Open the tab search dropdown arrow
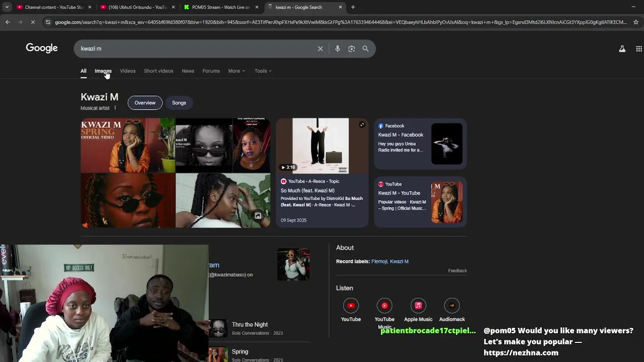 coord(7,7)
